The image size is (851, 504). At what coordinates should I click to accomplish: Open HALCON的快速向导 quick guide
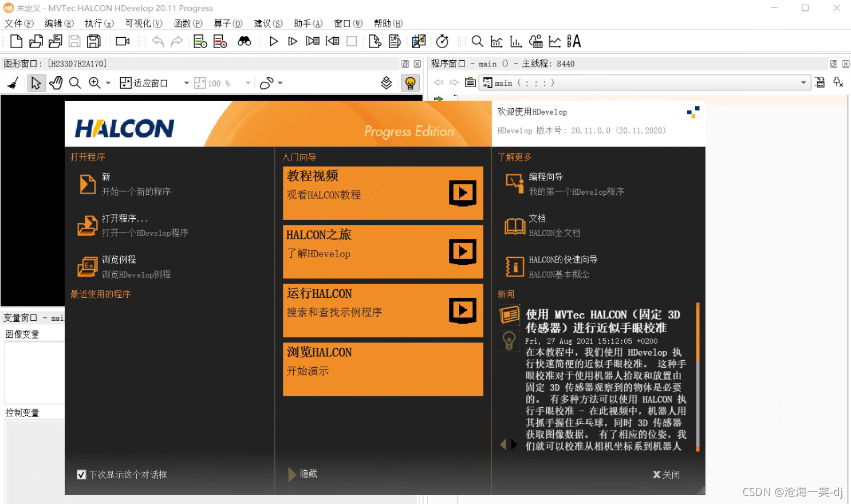click(552, 267)
